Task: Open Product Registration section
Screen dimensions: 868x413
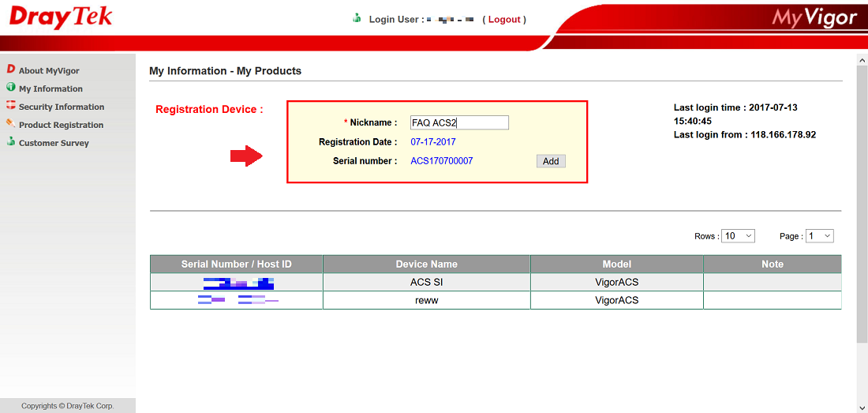Action: point(61,125)
